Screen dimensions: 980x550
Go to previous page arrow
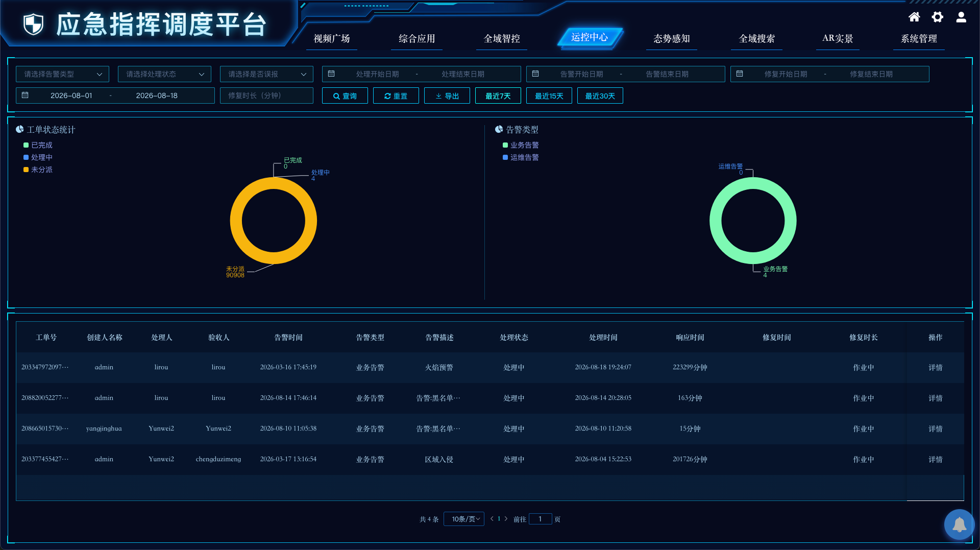(492, 519)
